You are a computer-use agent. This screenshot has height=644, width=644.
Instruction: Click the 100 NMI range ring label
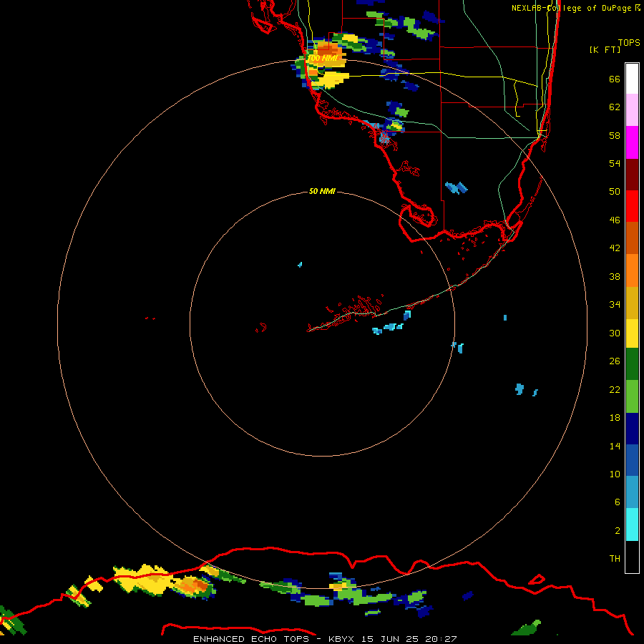coord(323,59)
